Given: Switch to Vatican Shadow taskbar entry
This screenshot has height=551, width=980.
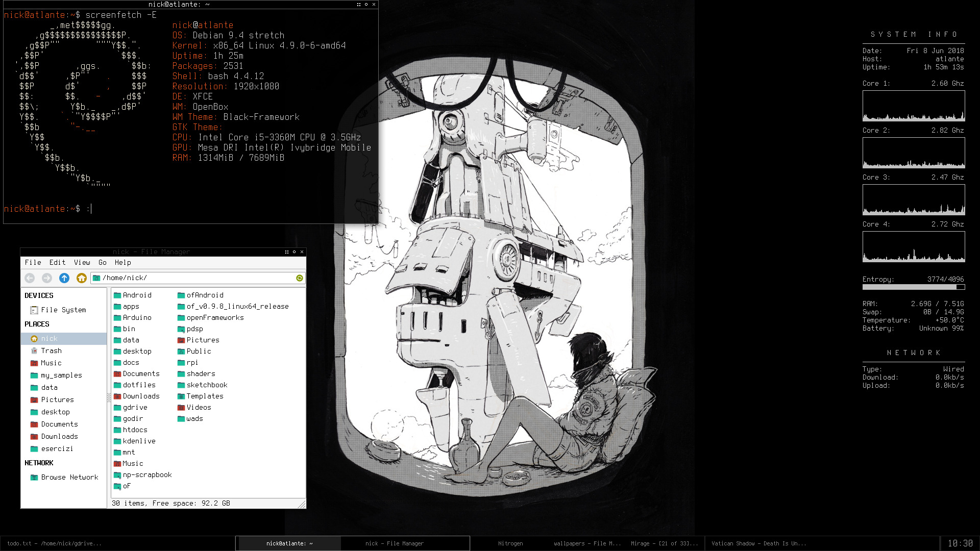Looking at the screenshot, I should coord(758,544).
